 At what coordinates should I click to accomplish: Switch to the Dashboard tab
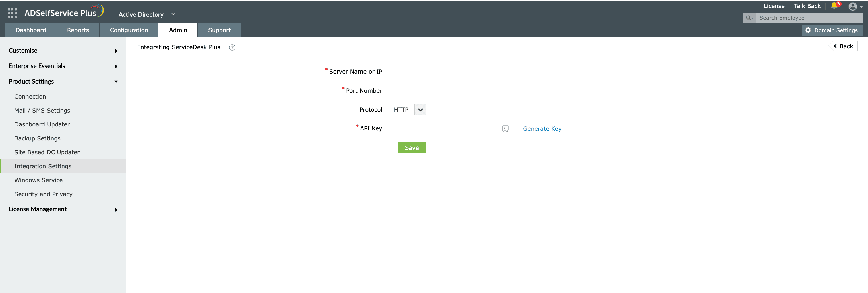click(31, 30)
